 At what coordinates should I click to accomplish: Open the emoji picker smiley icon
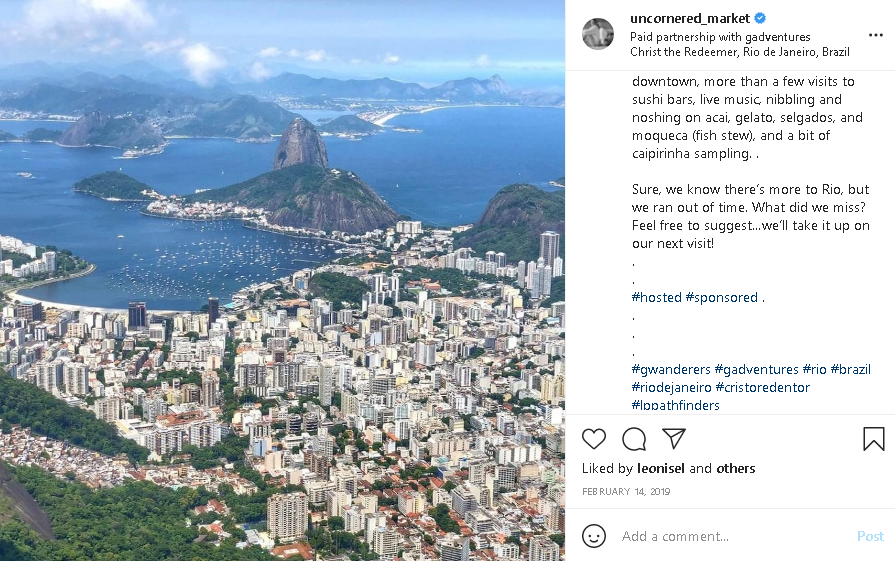pos(594,536)
